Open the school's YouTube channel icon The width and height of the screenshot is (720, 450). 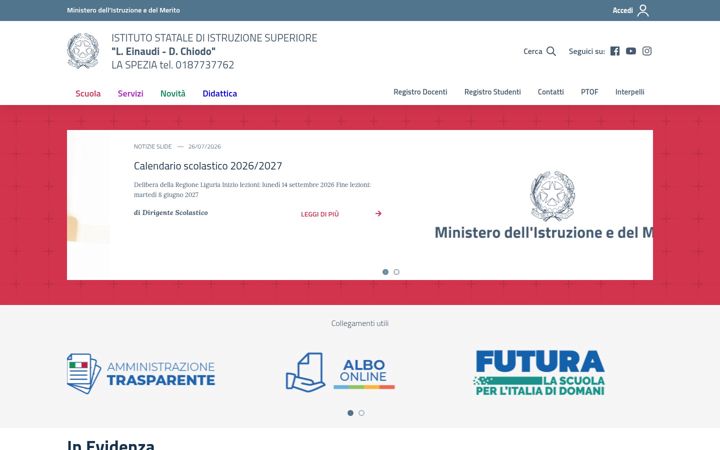click(631, 51)
